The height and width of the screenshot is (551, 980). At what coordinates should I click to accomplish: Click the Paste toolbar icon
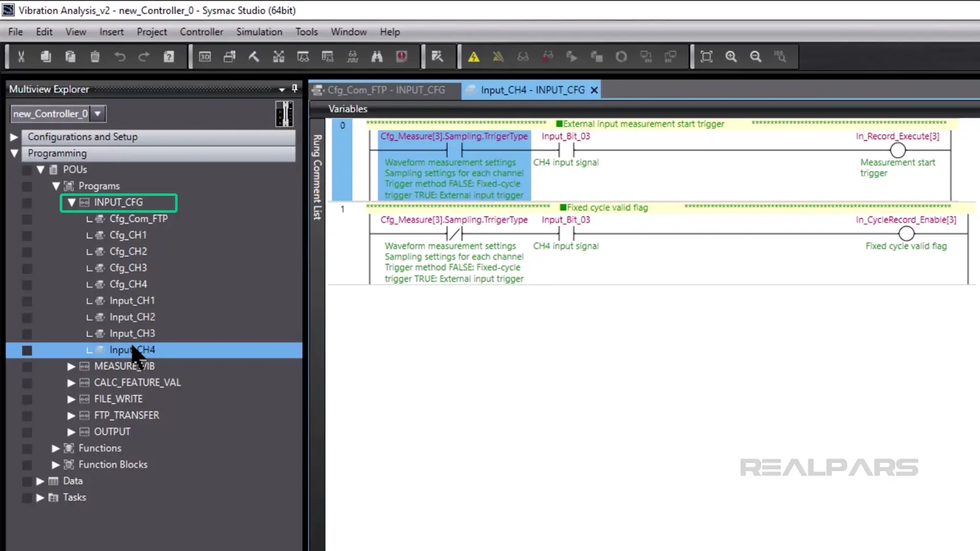pyautogui.click(x=70, y=57)
